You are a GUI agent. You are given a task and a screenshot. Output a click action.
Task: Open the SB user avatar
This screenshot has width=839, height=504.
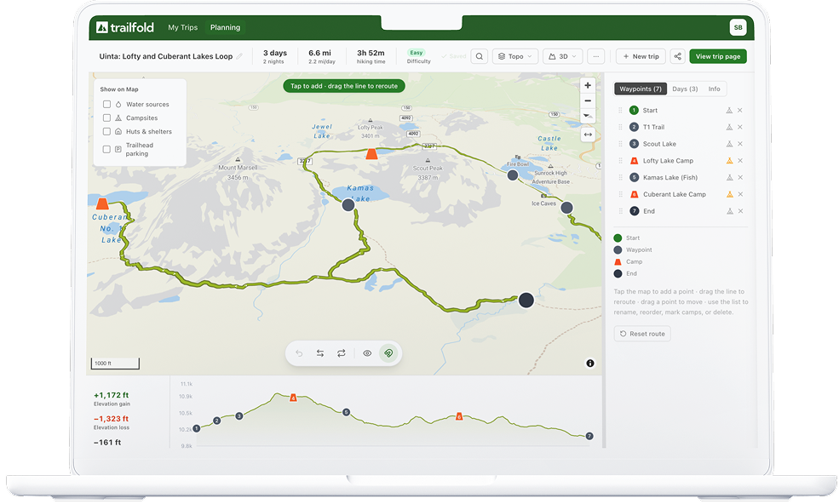tap(738, 27)
